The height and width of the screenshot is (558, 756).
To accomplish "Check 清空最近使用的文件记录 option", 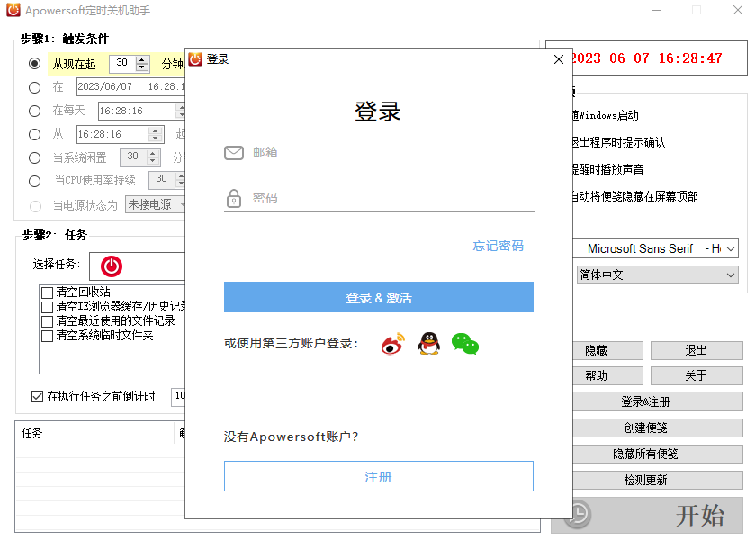I will [x=47, y=321].
